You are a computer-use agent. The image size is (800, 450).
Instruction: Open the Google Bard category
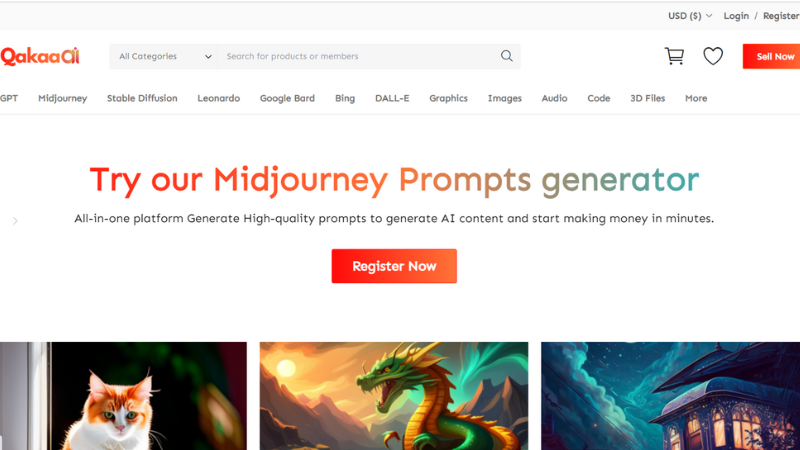tap(287, 98)
